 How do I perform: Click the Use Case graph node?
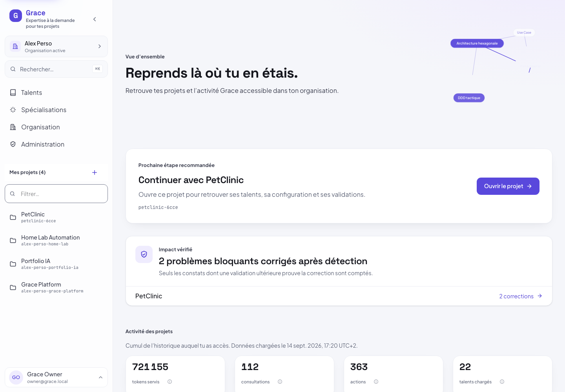[x=524, y=33]
